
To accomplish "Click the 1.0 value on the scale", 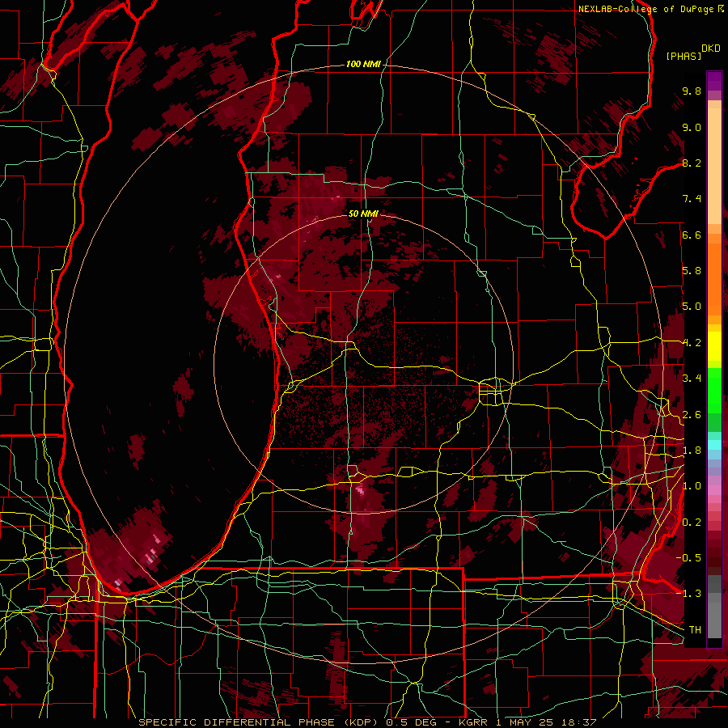I will (692, 486).
